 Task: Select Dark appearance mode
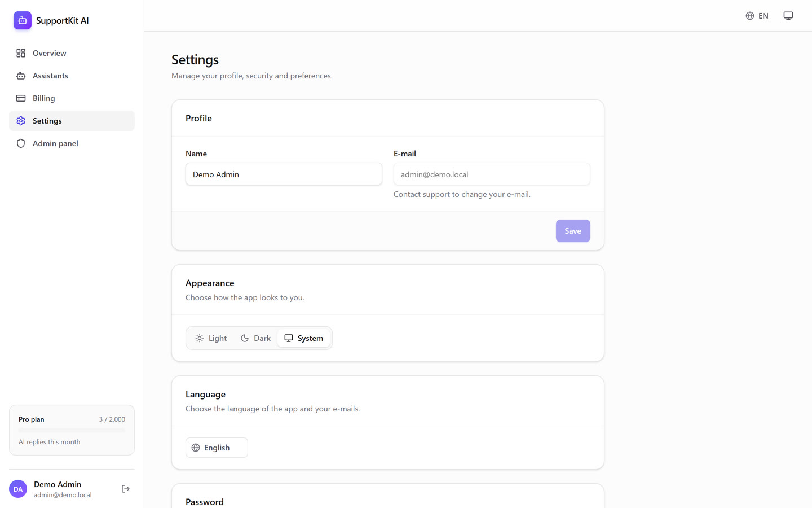pos(255,338)
